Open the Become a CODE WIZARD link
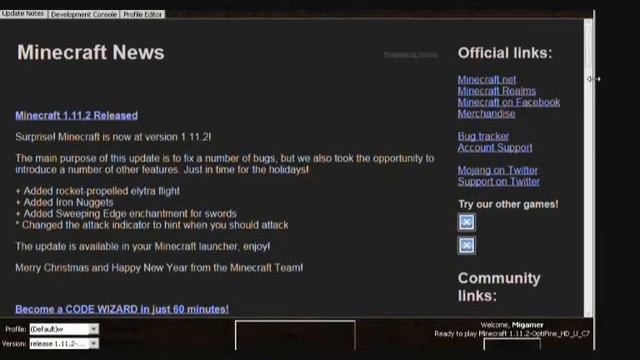Image resolution: width=640 pixels, height=360 pixels. [122, 309]
